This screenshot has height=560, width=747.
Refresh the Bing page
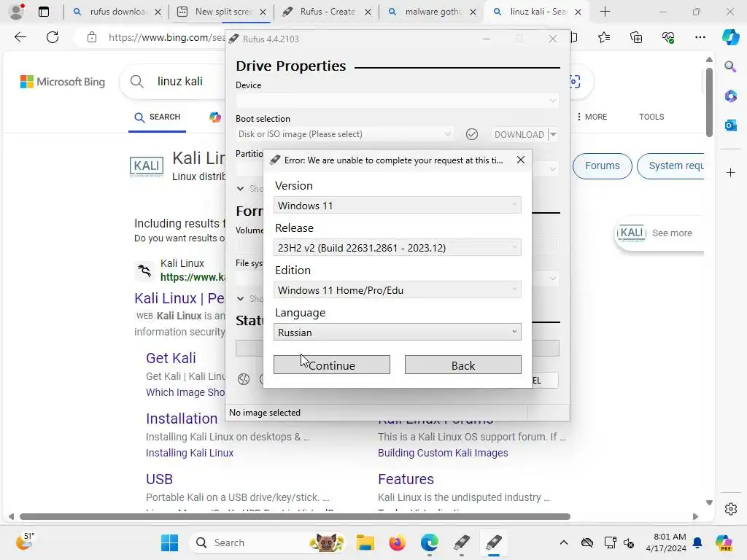point(53,37)
